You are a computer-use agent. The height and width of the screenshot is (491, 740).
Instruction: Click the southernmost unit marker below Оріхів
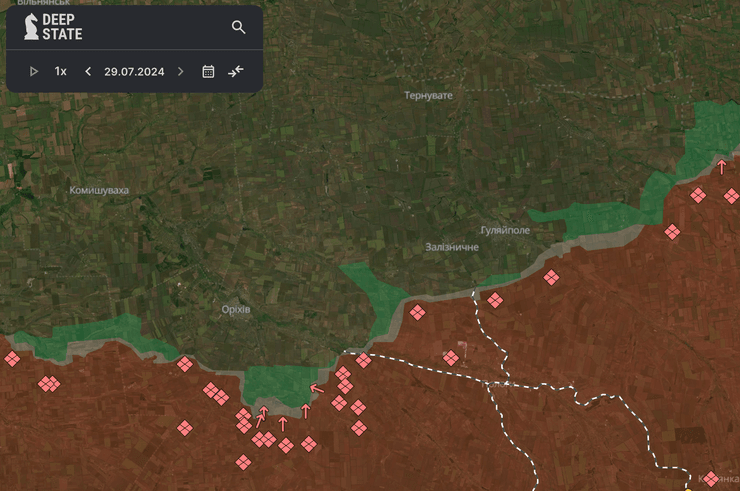click(x=243, y=462)
